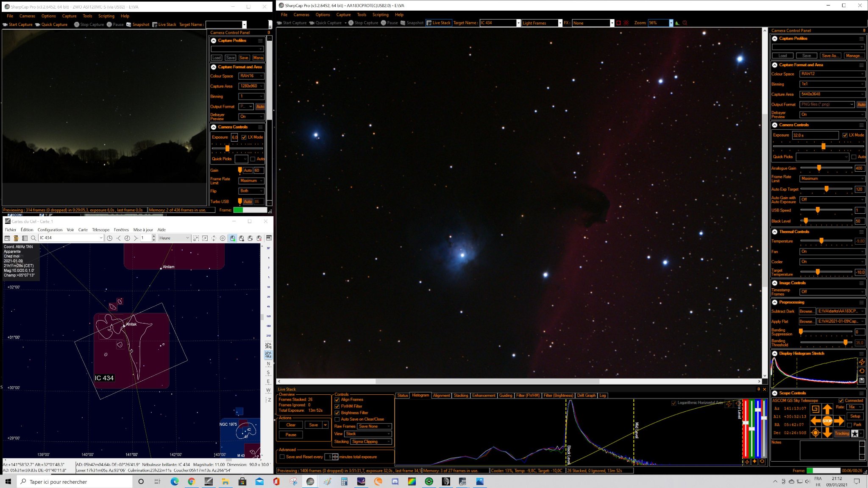868x488 pixels.
Task: Click the red square selection area icon in the toolbar
Action: [618, 23]
